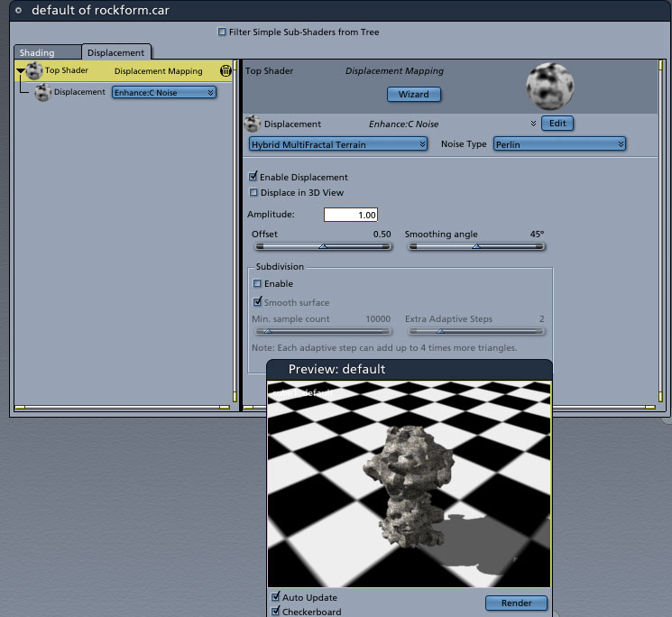The width and height of the screenshot is (672, 617).
Task: Click the Displacement icon in the properties panel
Action: pos(253,124)
